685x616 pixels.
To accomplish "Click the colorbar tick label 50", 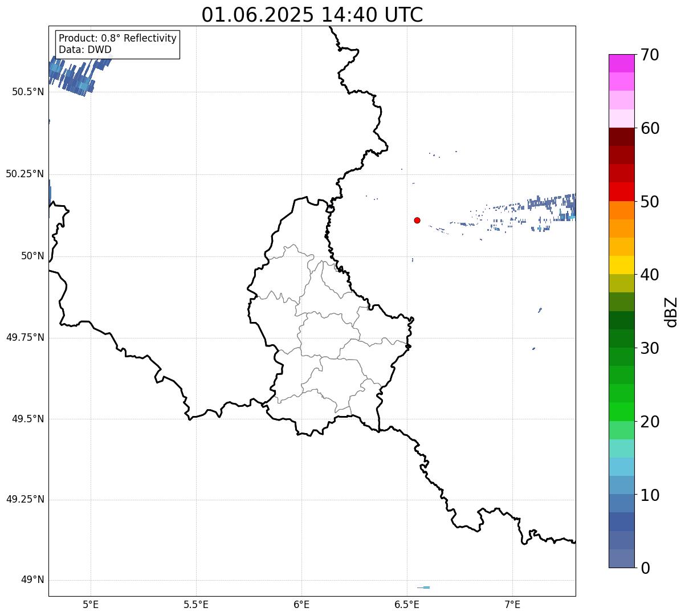I will [650, 202].
